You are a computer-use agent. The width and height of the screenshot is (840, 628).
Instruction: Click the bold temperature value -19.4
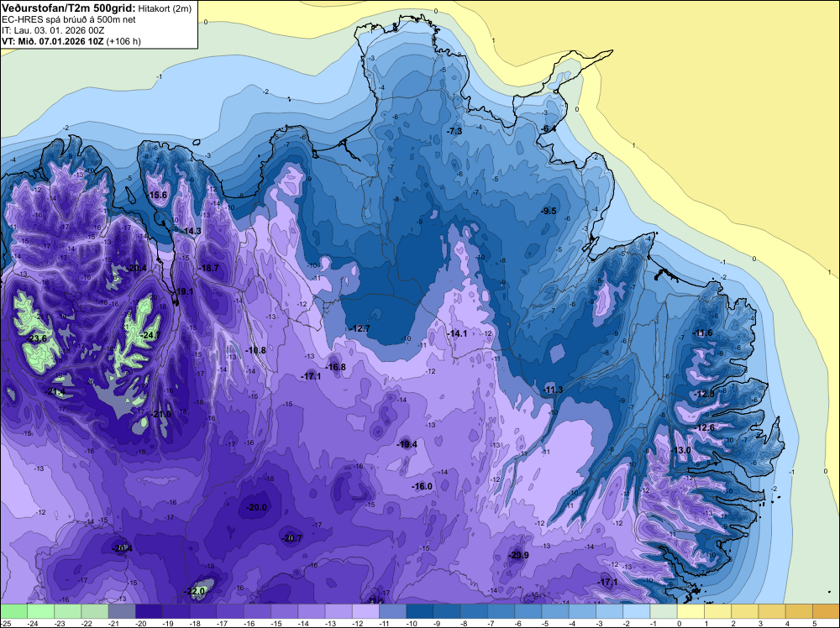pos(407,444)
